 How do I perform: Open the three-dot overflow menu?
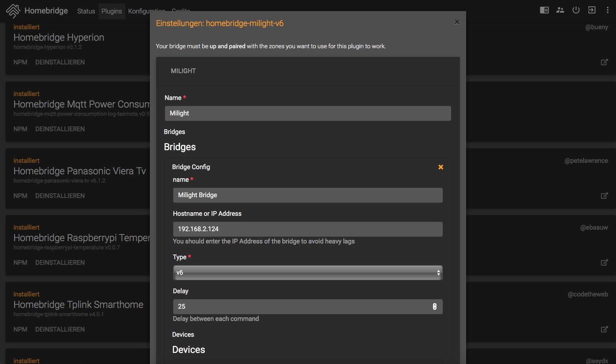pos(607,10)
